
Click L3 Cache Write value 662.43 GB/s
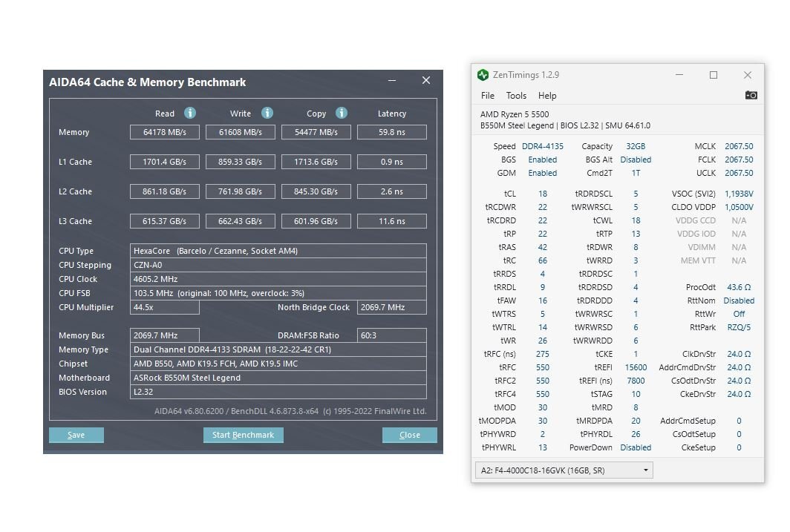pos(241,221)
